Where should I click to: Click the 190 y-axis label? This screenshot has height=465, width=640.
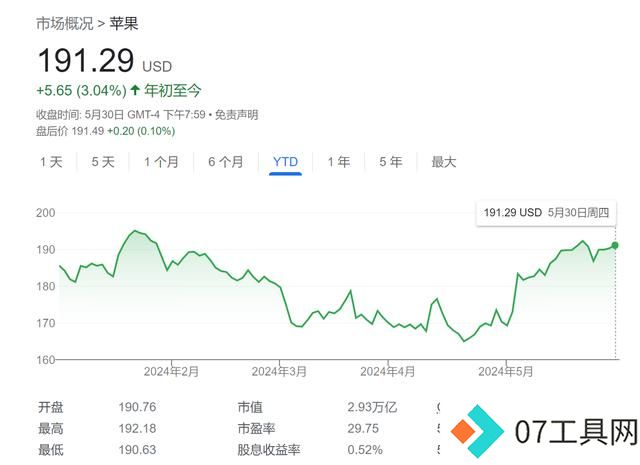pos(45,249)
